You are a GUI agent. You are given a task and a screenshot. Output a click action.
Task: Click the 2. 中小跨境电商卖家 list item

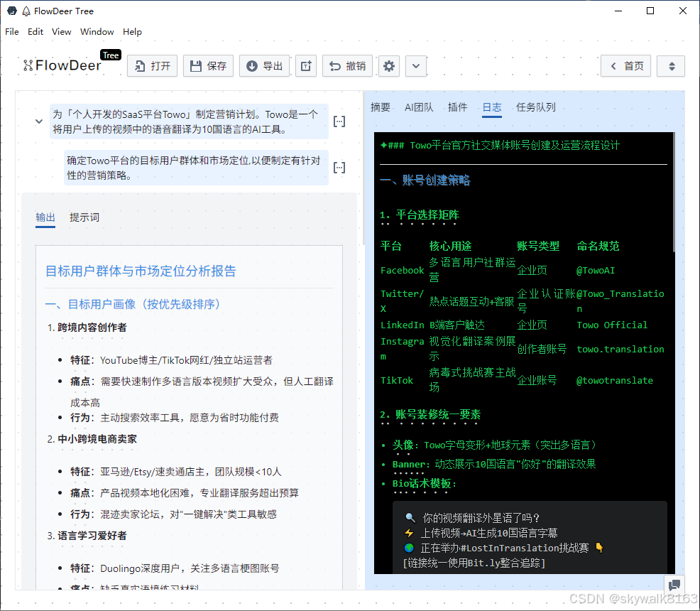coord(92,439)
